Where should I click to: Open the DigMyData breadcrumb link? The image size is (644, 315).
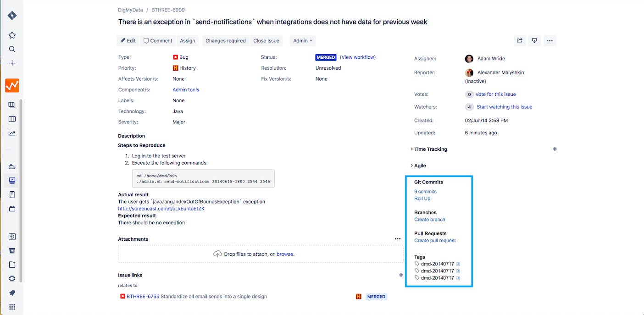[x=130, y=10]
